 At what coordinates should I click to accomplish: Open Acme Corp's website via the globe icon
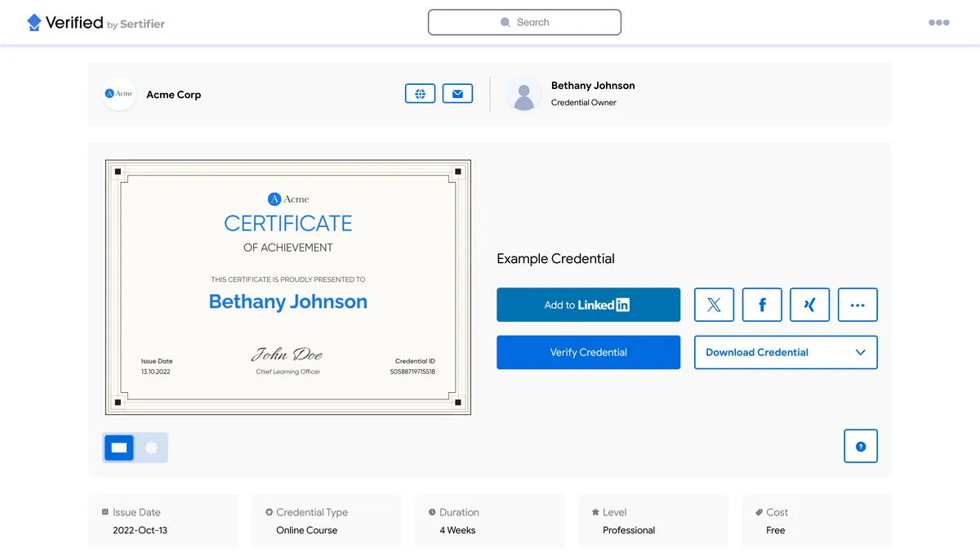point(420,93)
